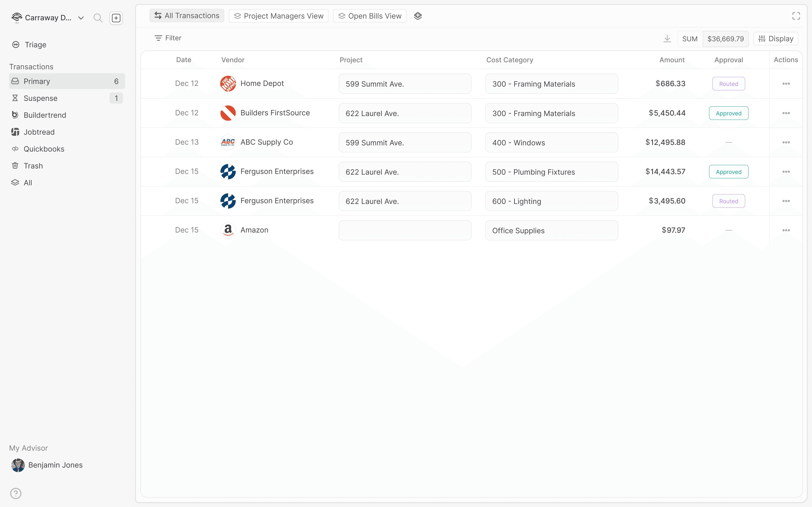Screen dimensions: 812x507
Task: Open Cost Category dropdown for ABC Supply Co
Action: tap(551, 143)
